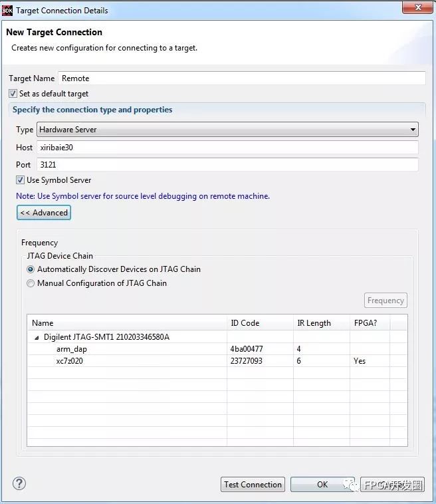Select the xc7z020 device row
The height and width of the screenshot is (504, 436).
[70, 361]
